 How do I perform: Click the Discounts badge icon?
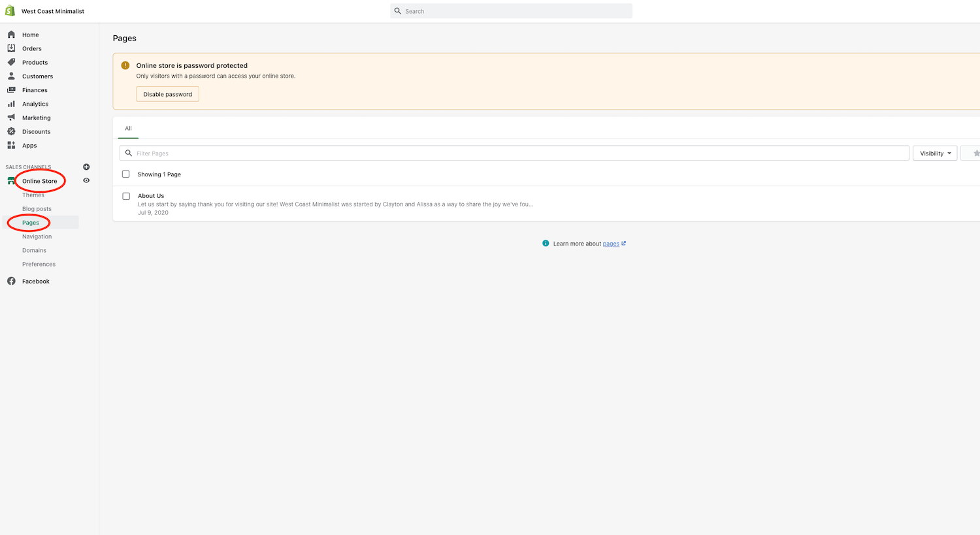point(11,131)
